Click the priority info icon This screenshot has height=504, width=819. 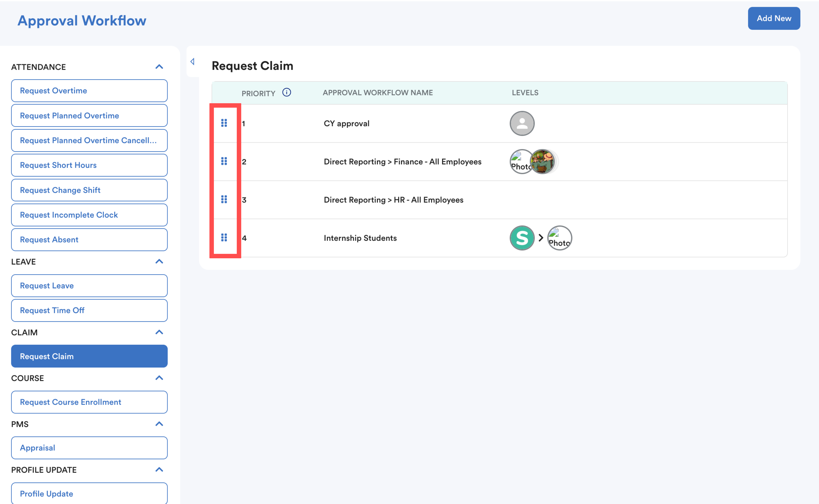click(286, 92)
